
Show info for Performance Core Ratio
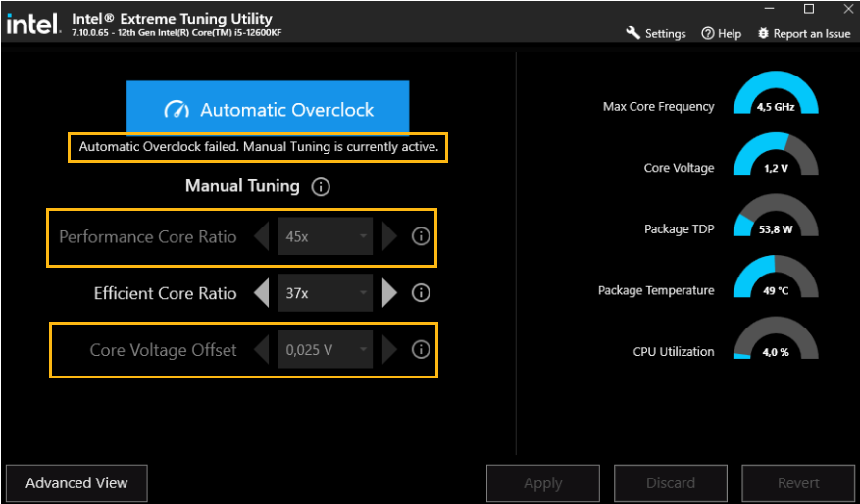421,236
